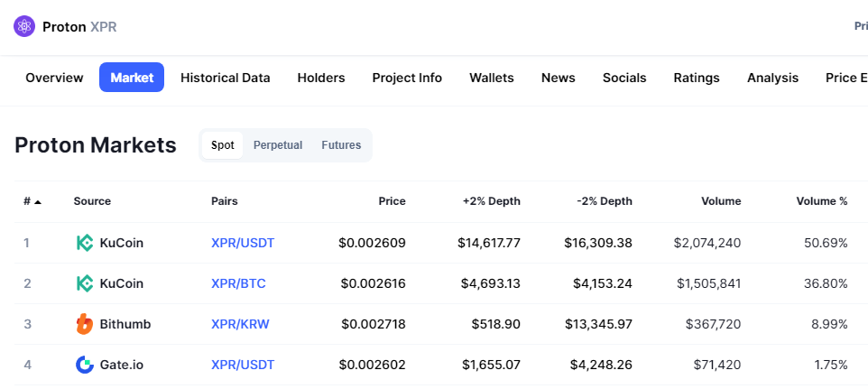Click the volume share 36.80%
The width and height of the screenshot is (868, 389).
(826, 283)
